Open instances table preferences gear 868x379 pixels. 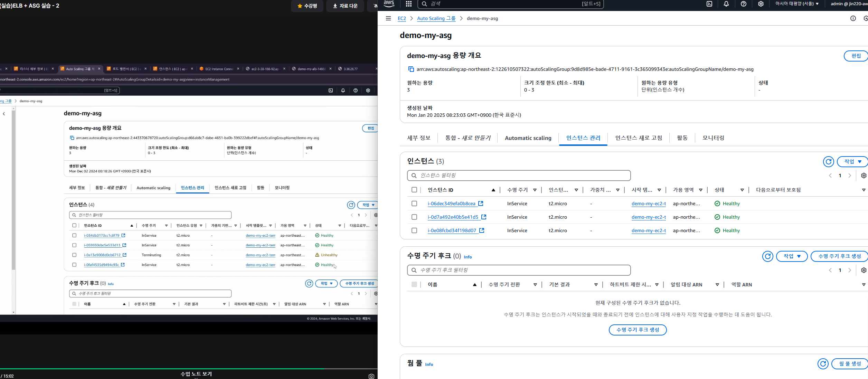(x=864, y=176)
